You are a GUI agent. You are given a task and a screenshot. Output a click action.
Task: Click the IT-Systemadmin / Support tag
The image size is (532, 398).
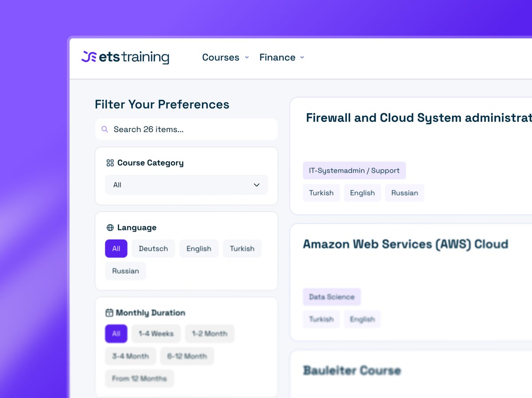(x=354, y=171)
